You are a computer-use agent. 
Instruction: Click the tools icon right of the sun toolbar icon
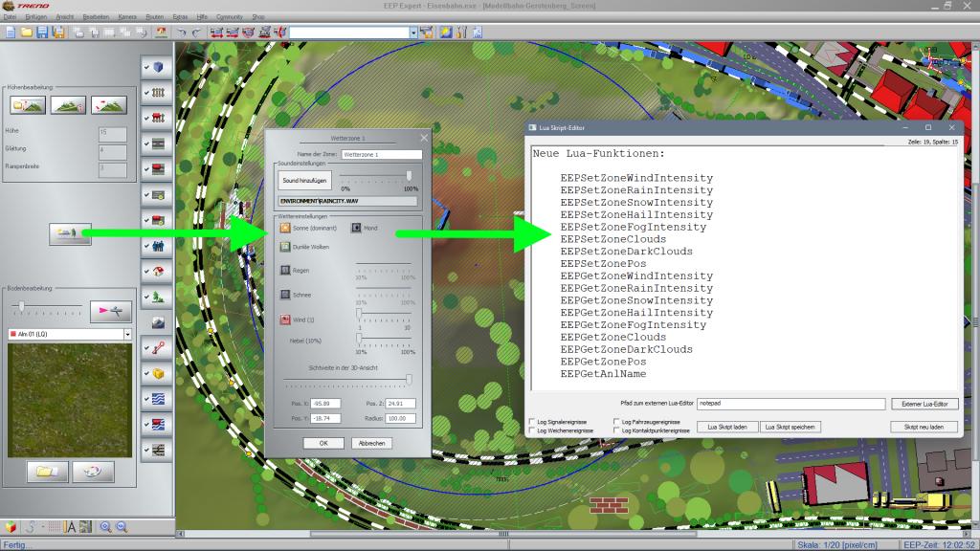pos(461,33)
